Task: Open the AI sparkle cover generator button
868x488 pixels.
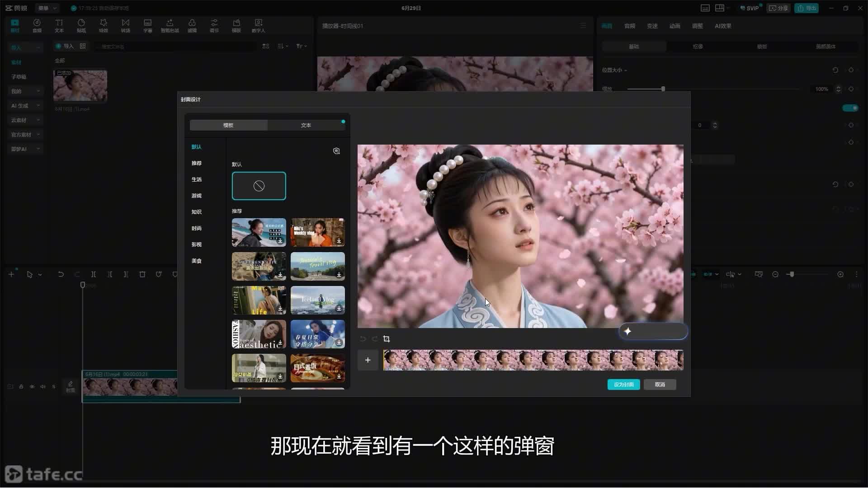Action: pos(653,331)
